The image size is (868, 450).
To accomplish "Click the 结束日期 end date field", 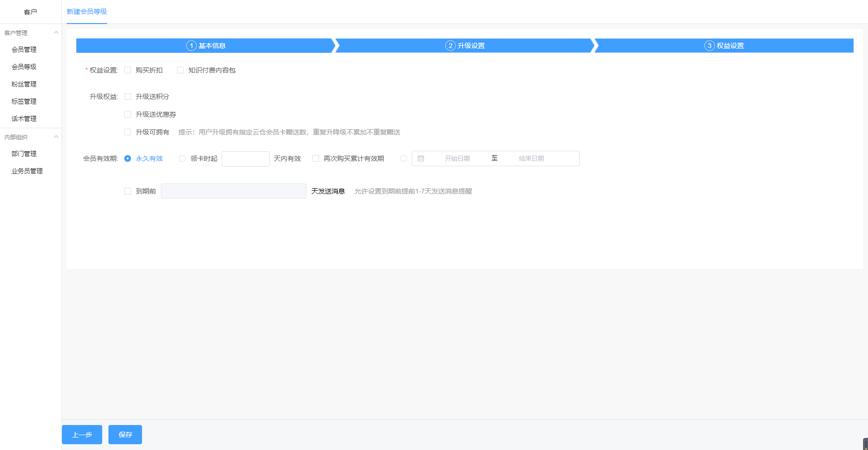I will tap(531, 158).
